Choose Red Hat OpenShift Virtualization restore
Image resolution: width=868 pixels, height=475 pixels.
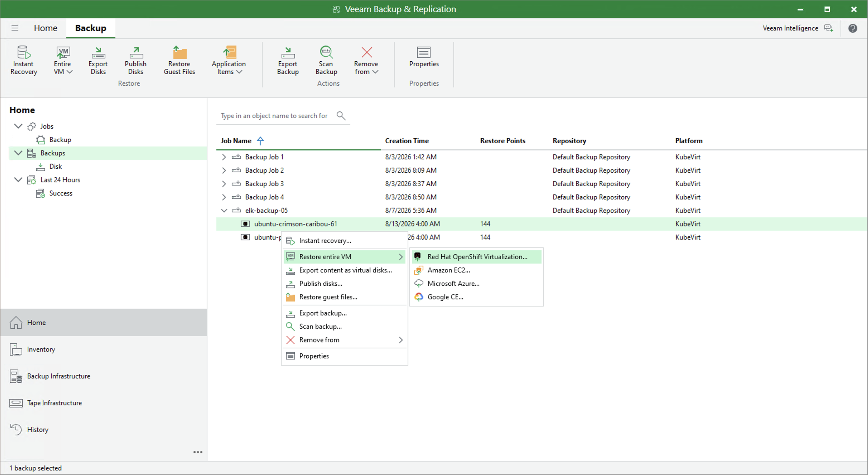click(x=476, y=257)
